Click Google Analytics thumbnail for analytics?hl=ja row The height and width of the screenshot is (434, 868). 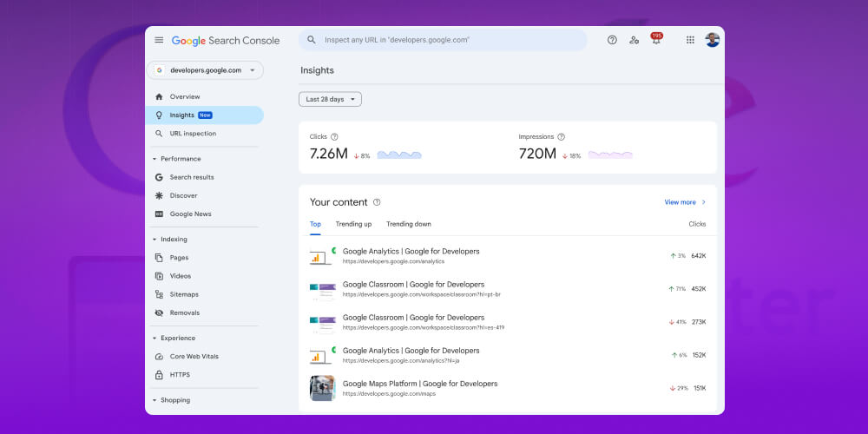322,355
